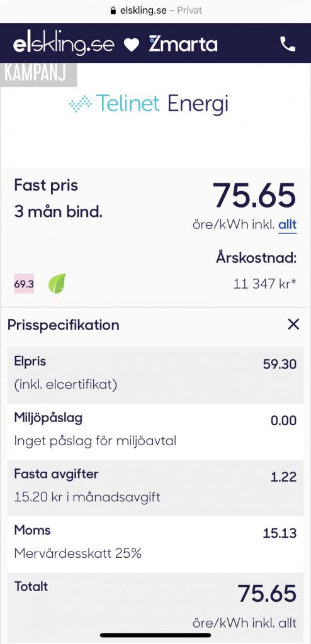Tap the KAMPANJ badge
Image resolution: width=311 pixels, height=644 pixels.
click(x=38, y=75)
